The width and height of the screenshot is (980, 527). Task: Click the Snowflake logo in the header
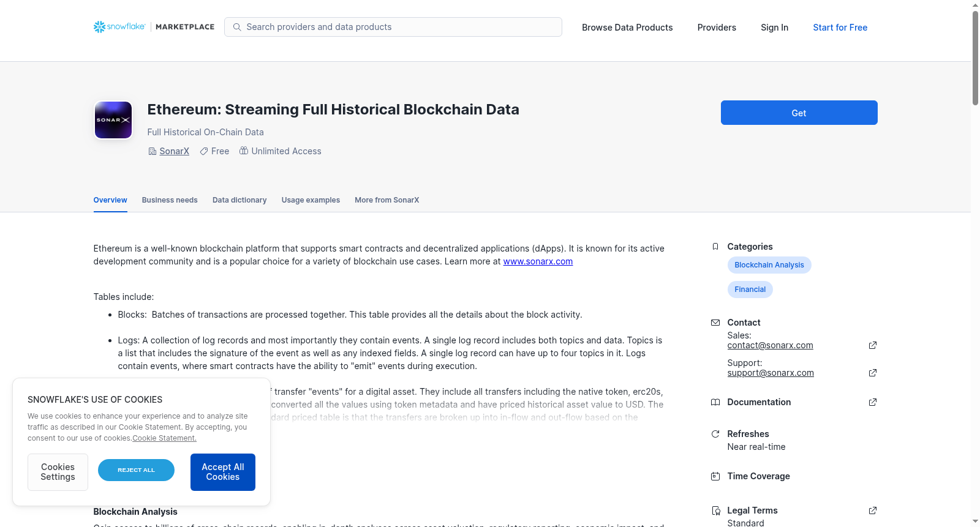(x=119, y=27)
